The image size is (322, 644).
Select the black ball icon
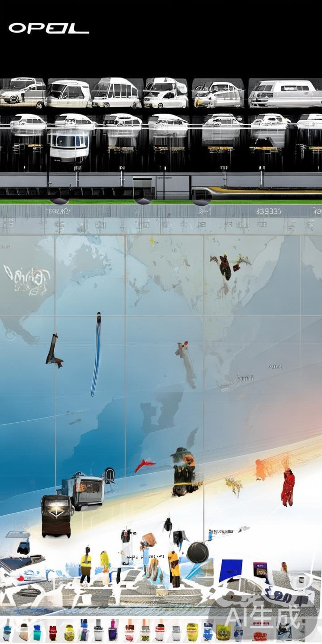197,552
